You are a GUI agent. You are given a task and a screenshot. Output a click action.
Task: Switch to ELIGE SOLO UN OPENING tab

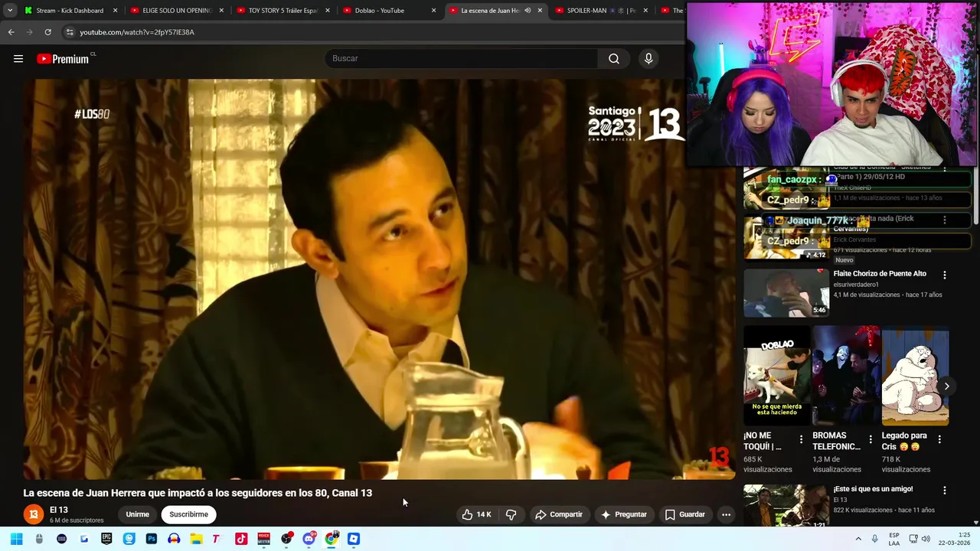[177, 11]
